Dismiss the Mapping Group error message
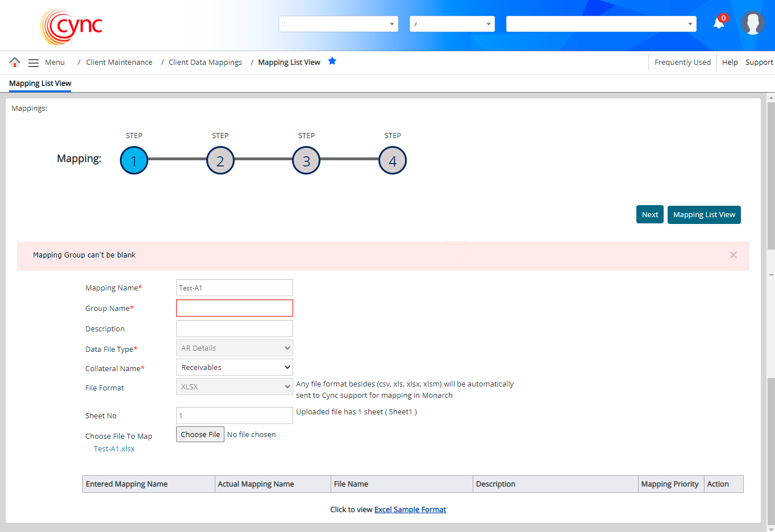The width and height of the screenshot is (775, 532). click(x=733, y=255)
